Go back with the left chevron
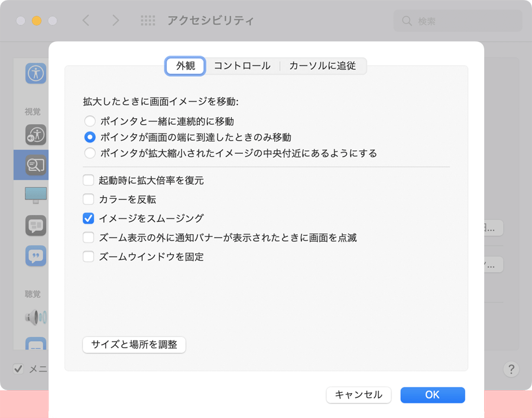The width and height of the screenshot is (532, 418). coord(86,21)
